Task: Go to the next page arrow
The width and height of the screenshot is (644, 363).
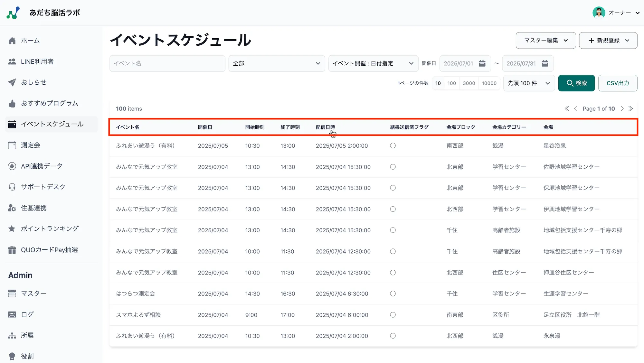Action: click(x=622, y=109)
